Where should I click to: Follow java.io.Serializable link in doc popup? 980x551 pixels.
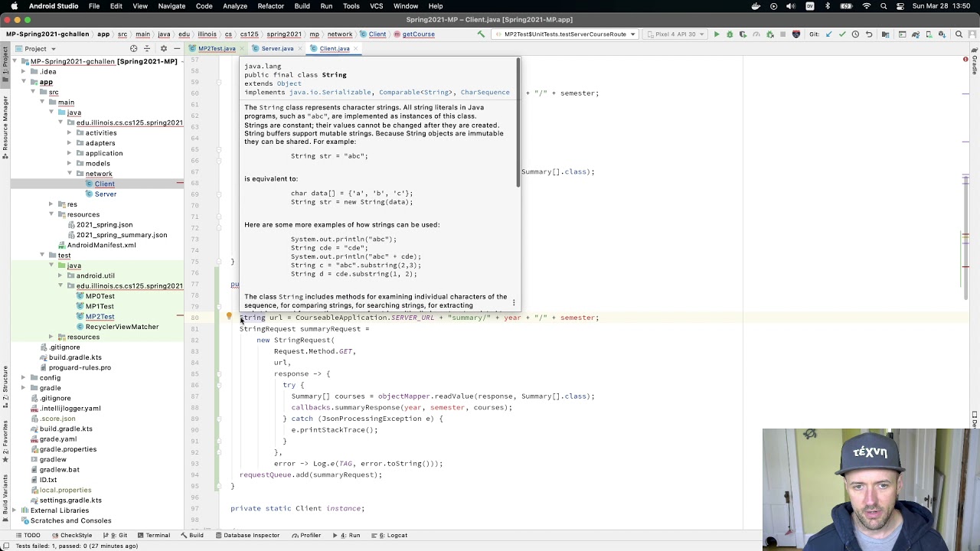tap(330, 92)
